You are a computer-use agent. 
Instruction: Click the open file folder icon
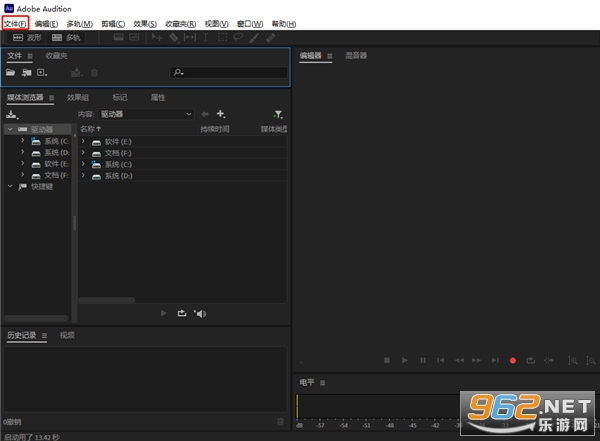click(10, 72)
